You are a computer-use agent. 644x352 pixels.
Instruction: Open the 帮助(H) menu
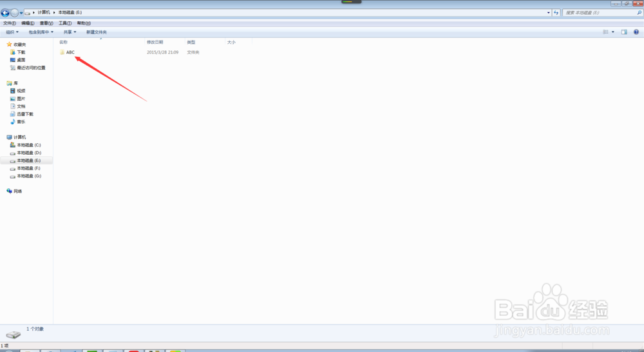tap(84, 23)
